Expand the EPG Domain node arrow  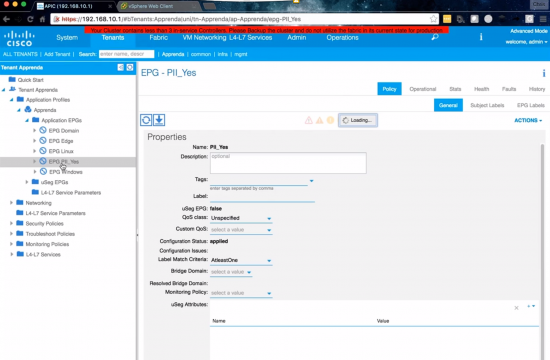34,130
